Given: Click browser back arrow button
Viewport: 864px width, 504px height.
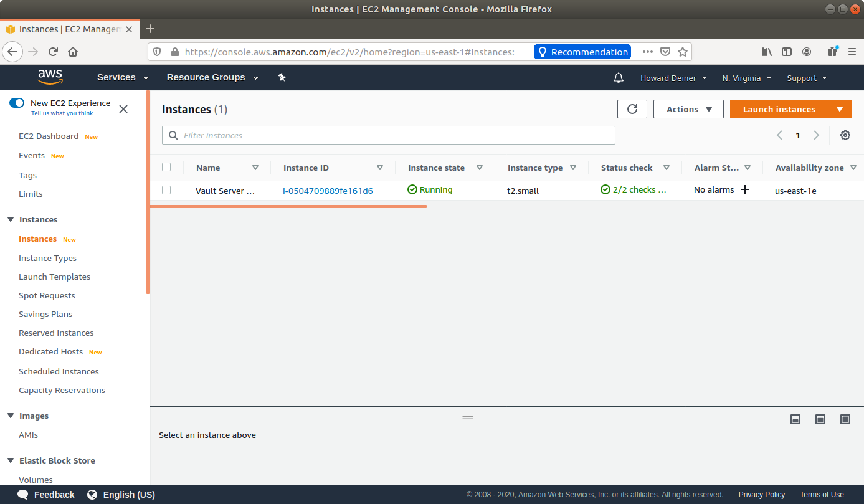Looking at the screenshot, I should click(13, 52).
